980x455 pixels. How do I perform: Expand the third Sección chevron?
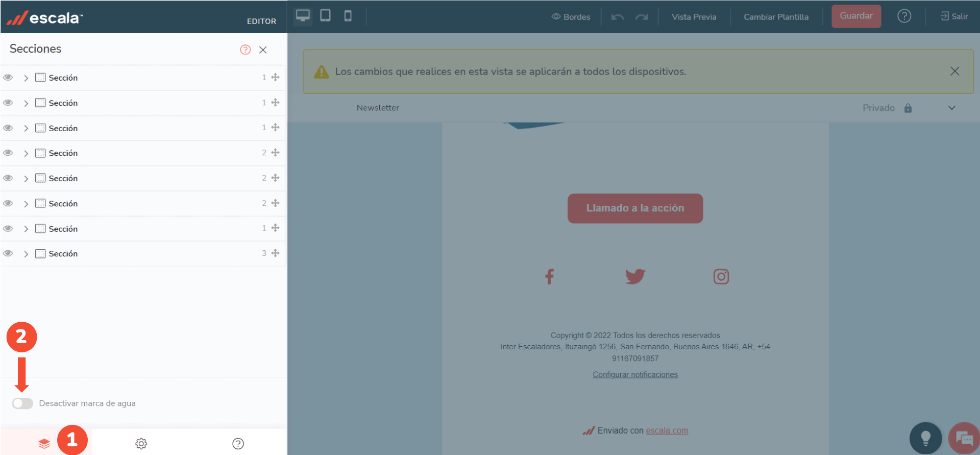click(x=26, y=128)
